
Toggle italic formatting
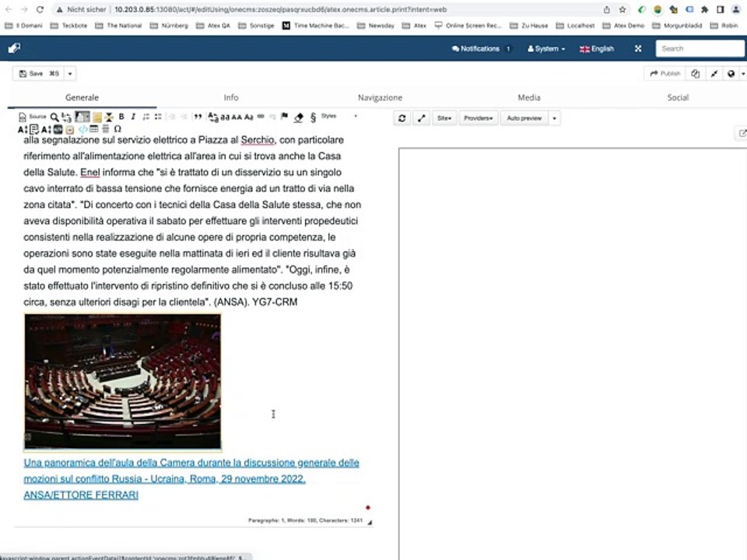click(133, 117)
